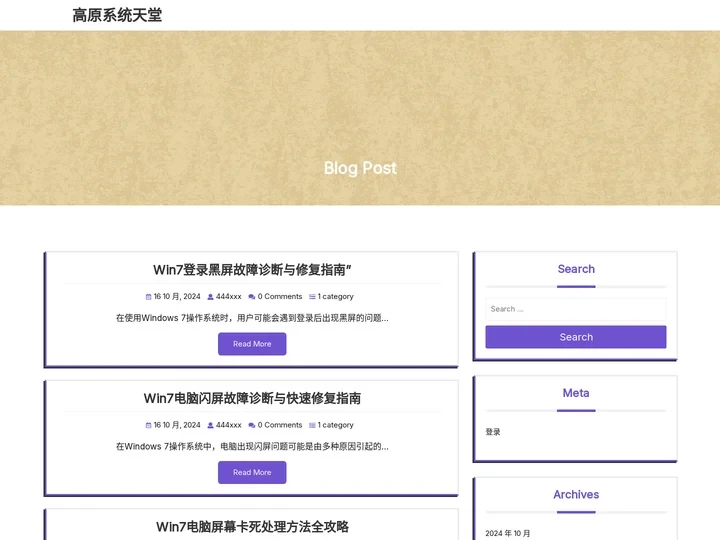The image size is (720, 540).
Task: Open the 高原系统天堂 site title
Action: pos(117,15)
